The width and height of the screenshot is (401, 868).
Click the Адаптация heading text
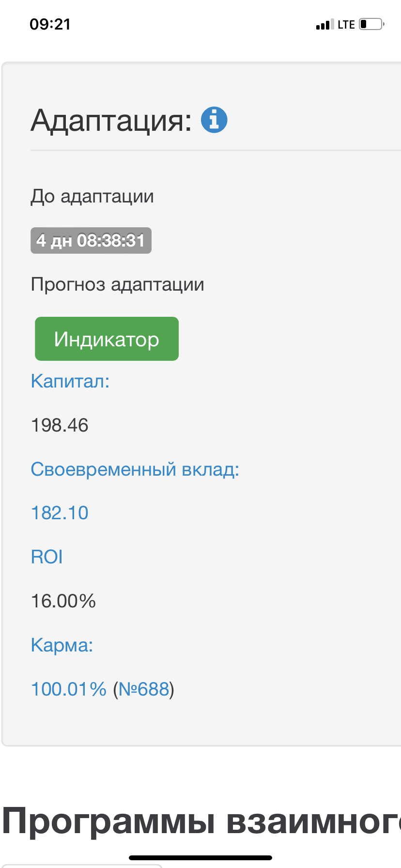pyautogui.click(x=111, y=120)
